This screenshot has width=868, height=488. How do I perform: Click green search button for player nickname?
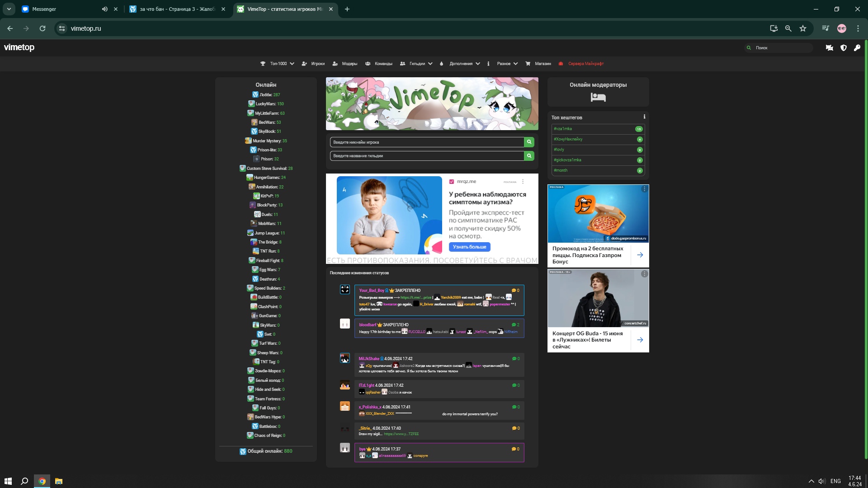pyautogui.click(x=529, y=142)
